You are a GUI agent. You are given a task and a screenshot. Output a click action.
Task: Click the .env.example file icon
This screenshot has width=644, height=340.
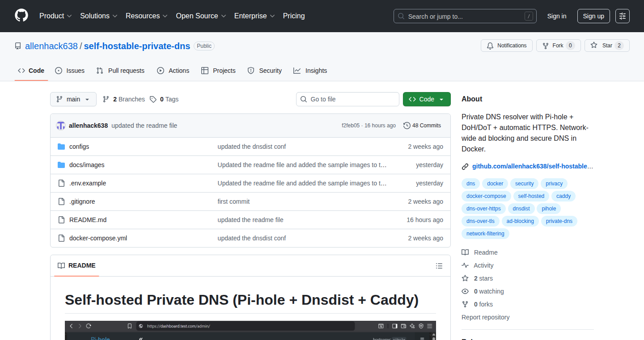tap(61, 183)
